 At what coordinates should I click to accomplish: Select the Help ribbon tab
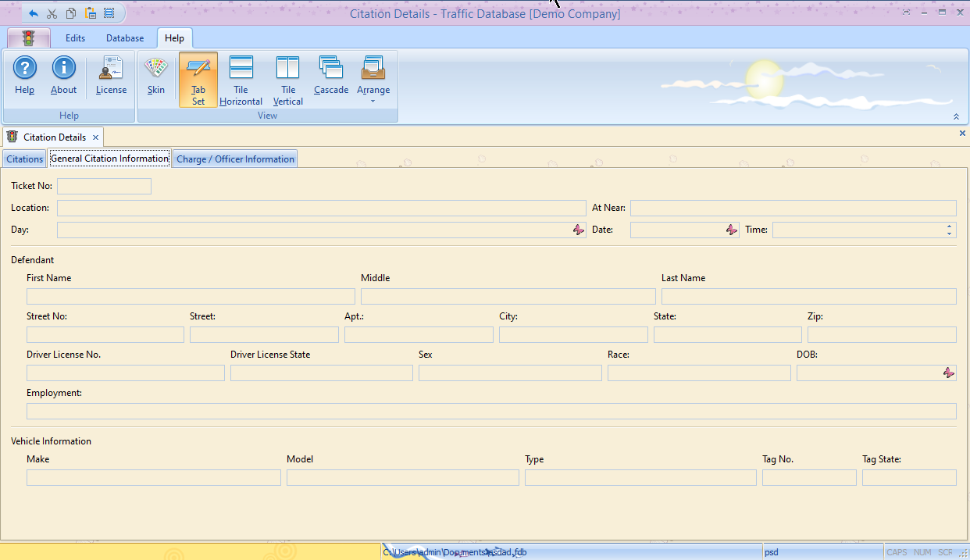point(175,38)
